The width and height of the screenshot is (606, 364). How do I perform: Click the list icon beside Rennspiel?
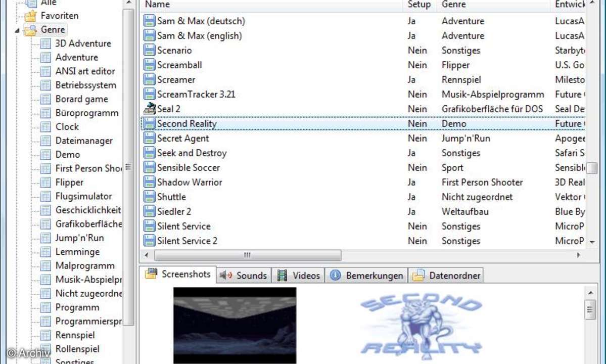click(45, 335)
